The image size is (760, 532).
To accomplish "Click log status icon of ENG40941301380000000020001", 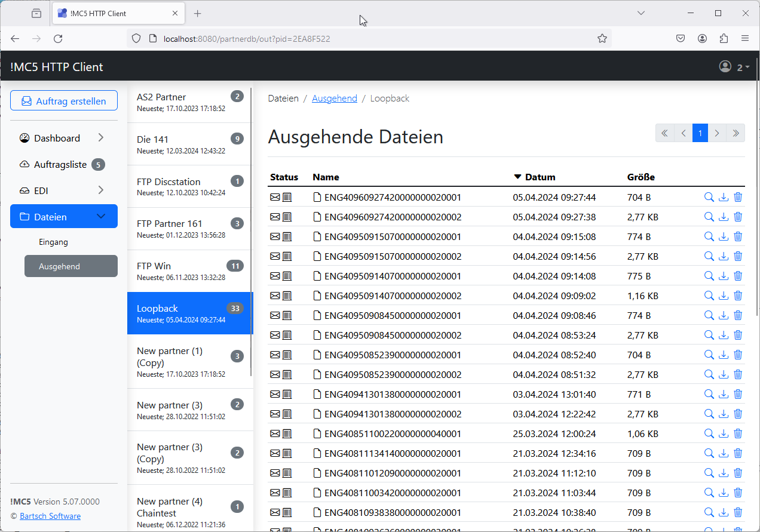I will [x=287, y=395].
